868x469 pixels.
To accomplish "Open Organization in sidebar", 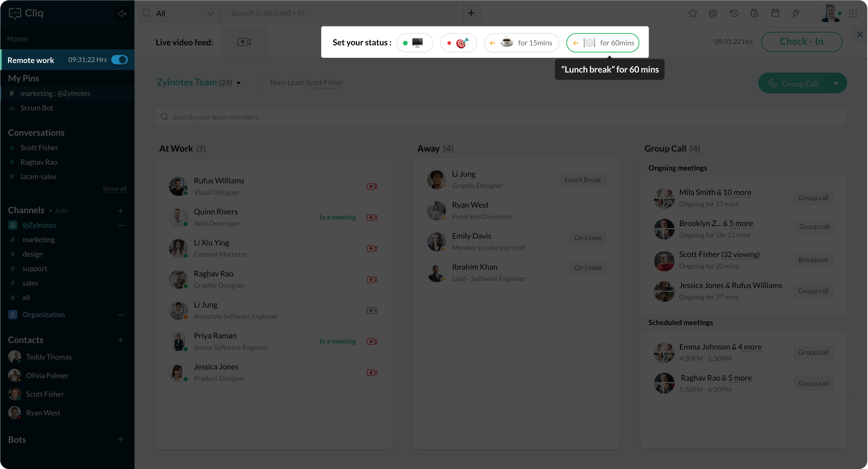I will click(44, 315).
